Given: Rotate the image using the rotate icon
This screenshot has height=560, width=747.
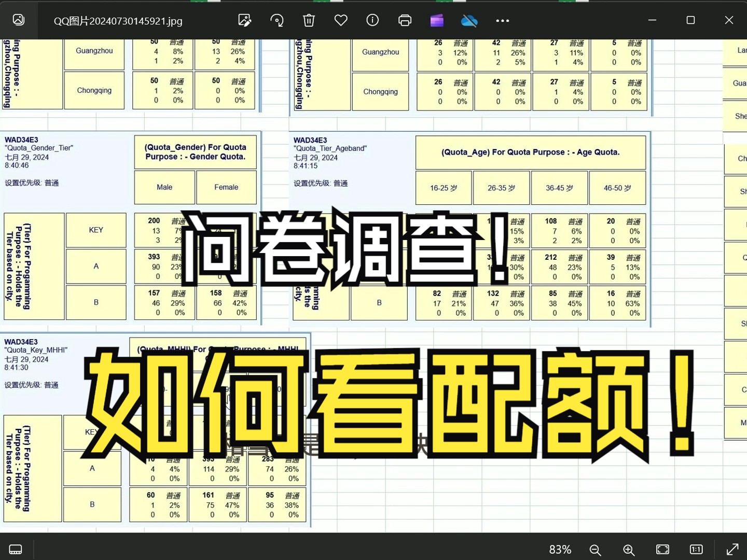Looking at the screenshot, I should pyautogui.click(x=276, y=20).
